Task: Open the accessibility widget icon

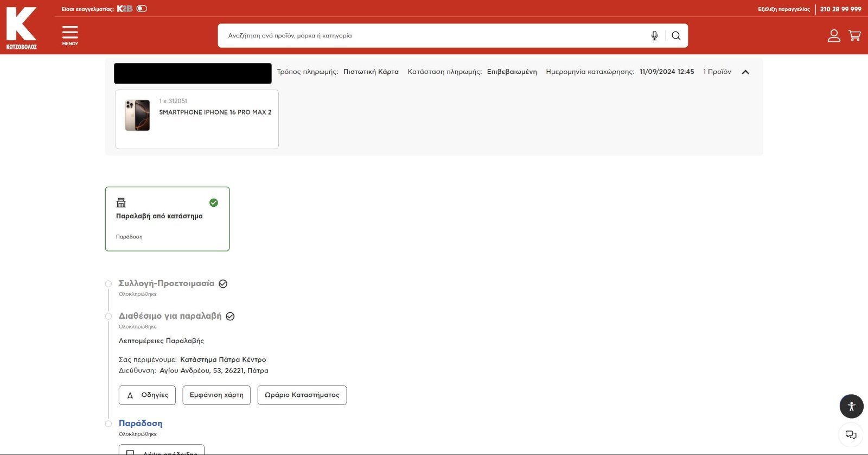Action: tap(851, 406)
